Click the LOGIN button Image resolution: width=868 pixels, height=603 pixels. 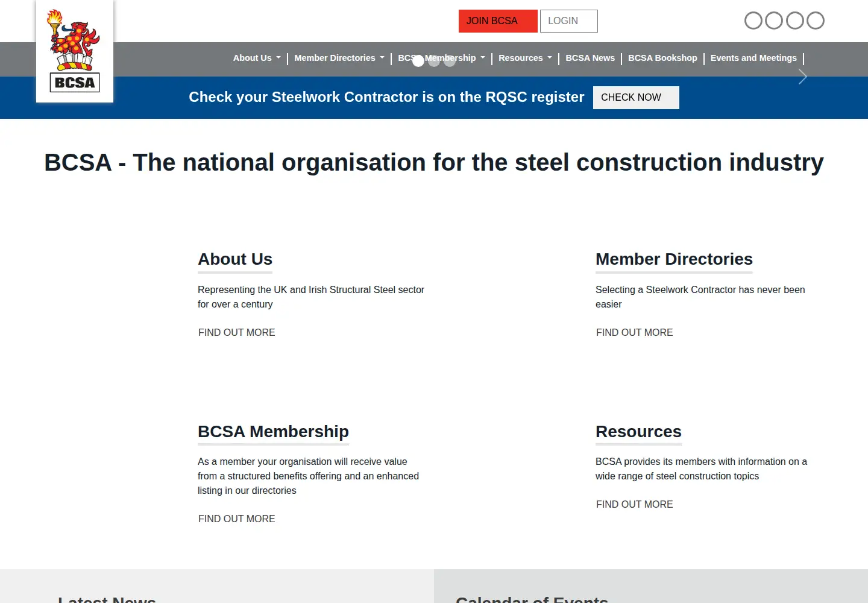coord(569,21)
